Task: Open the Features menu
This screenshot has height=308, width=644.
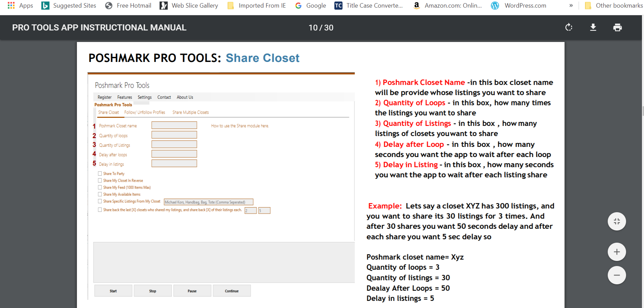Action: pos(125,97)
